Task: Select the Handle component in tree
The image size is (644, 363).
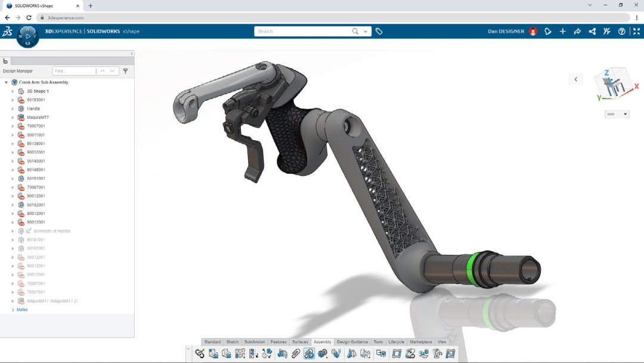Action: click(x=33, y=109)
